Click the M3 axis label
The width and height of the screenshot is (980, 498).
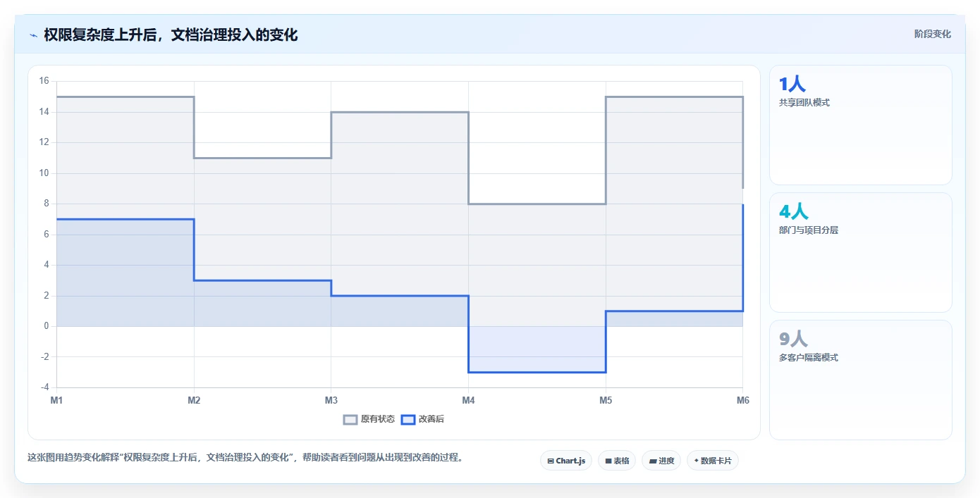(331, 400)
